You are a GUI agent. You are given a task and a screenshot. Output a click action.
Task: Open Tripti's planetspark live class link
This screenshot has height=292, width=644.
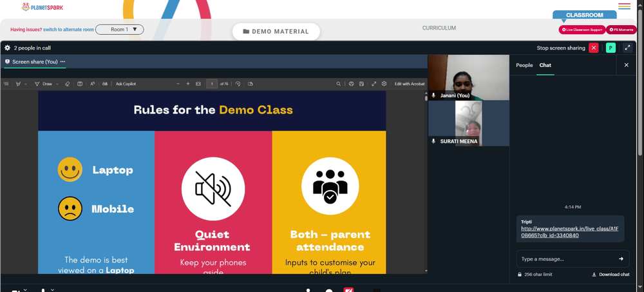[570, 232]
